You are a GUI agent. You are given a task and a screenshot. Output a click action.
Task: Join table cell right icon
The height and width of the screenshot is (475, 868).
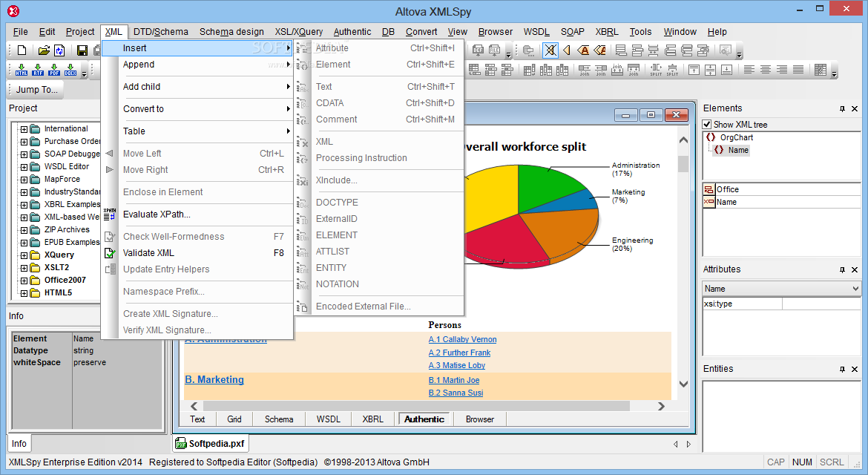click(585, 70)
